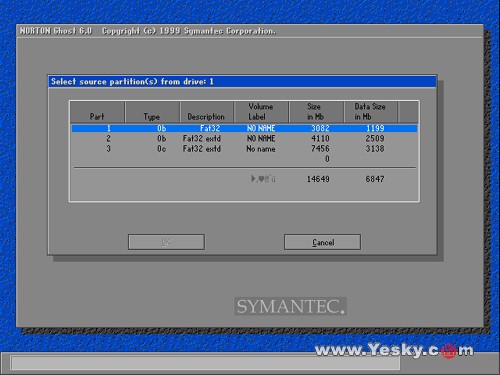
Task: Click the Part column header
Action: pyautogui.click(x=97, y=112)
